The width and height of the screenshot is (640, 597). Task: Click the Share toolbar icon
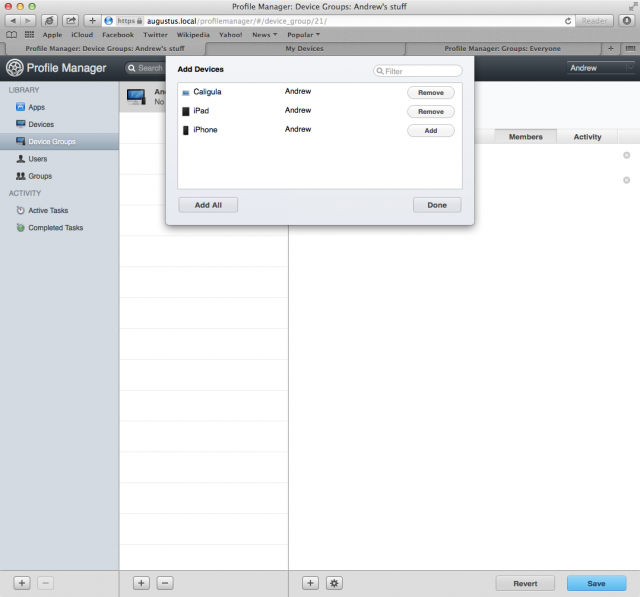[71, 20]
